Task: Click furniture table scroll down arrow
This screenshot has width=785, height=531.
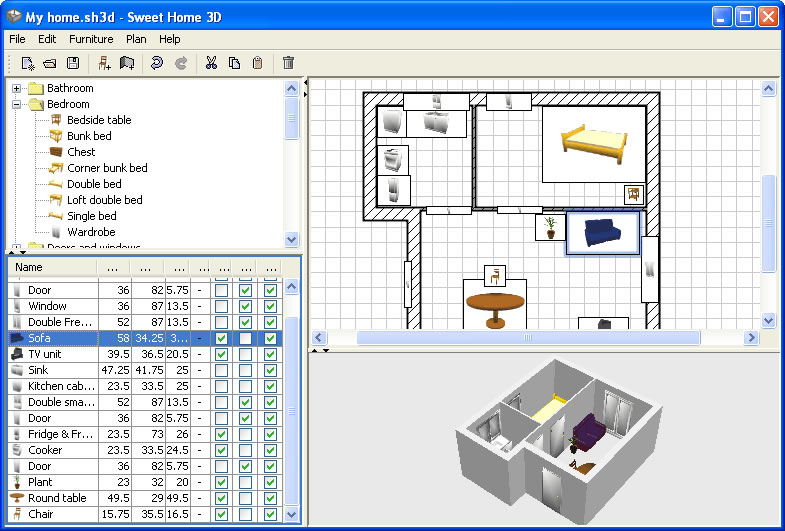Action: point(291,513)
